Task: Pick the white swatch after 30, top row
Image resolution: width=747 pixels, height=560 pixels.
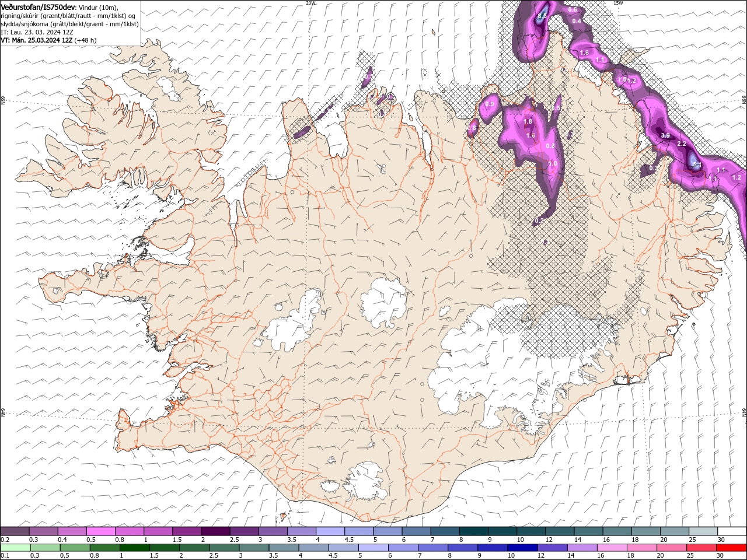Action: (732, 531)
